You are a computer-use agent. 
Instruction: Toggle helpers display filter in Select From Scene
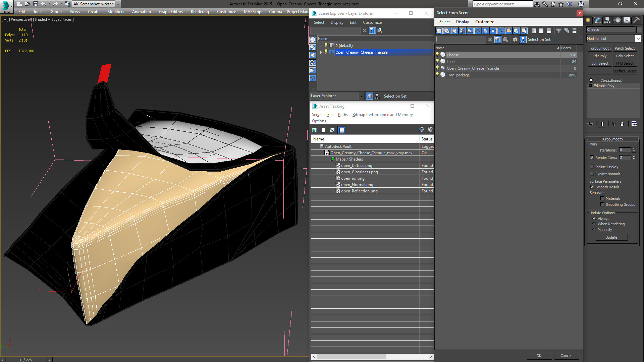tap(470, 31)
